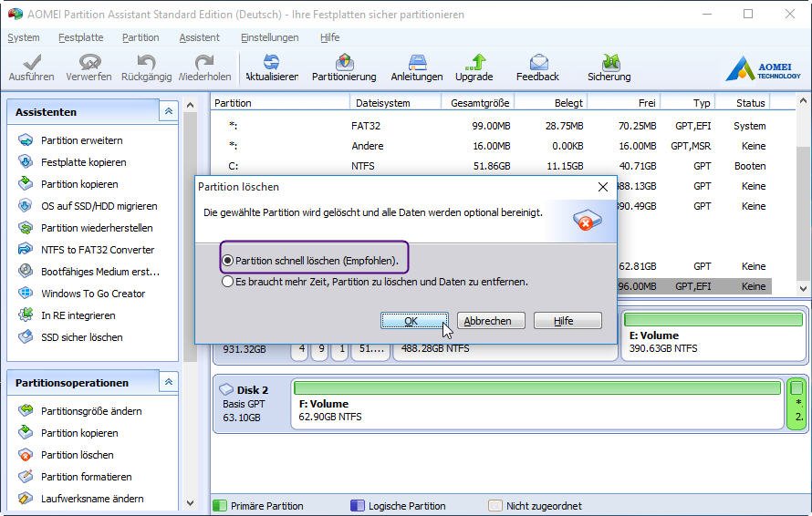Select the F: Volume partition bar
The image size is (812, 516).
(537, 403)
